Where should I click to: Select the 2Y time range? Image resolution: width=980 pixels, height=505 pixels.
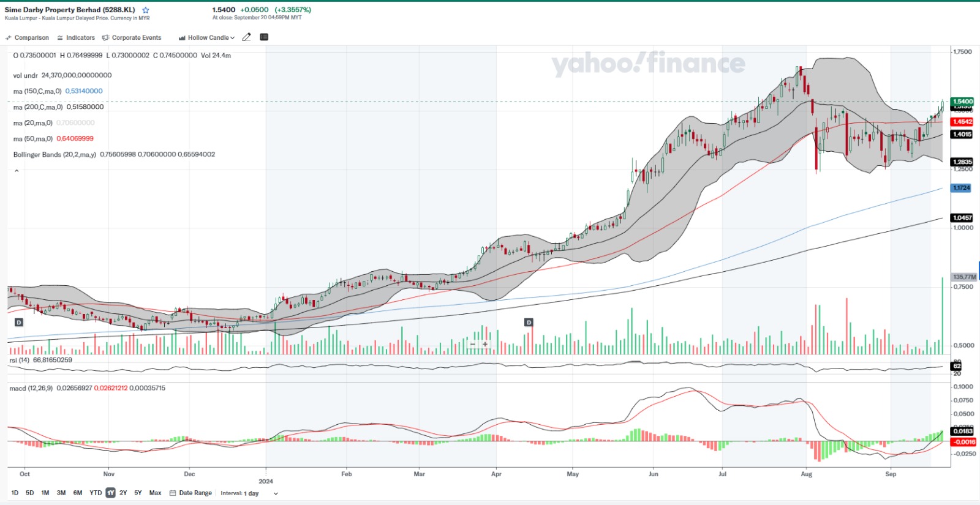(123, 493)
